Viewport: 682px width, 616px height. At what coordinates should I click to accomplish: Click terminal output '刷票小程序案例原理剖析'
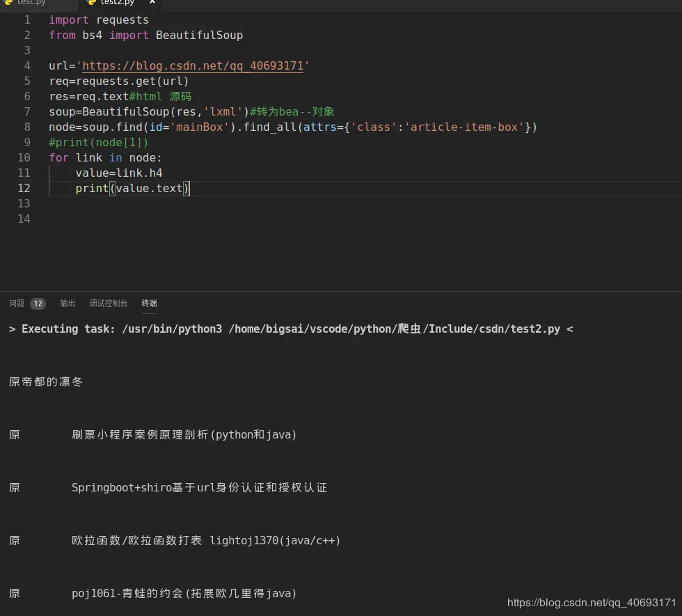140,434
